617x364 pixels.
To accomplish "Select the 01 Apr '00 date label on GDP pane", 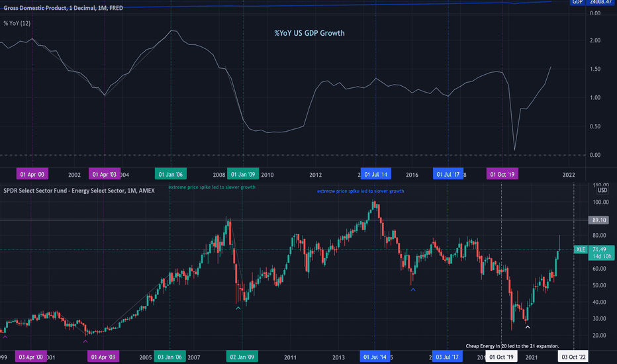I will 32,174.
